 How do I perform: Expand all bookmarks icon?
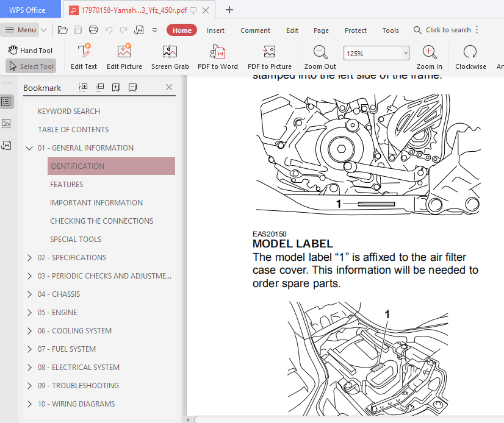click(83, 87)
